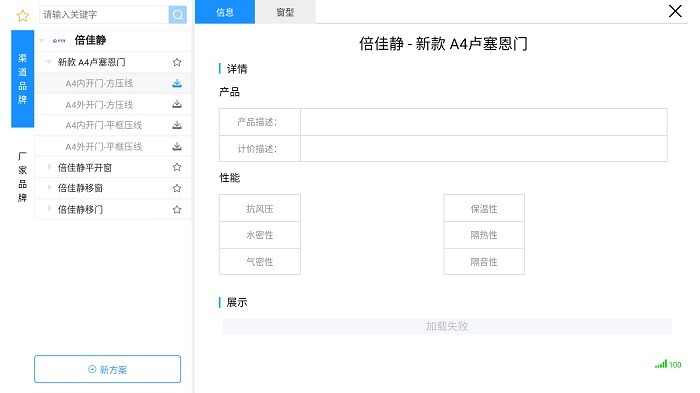This screenshot has height=393, width=700.
Task: Download A4内开门-平框压线 via its icon
Action: 177,125
